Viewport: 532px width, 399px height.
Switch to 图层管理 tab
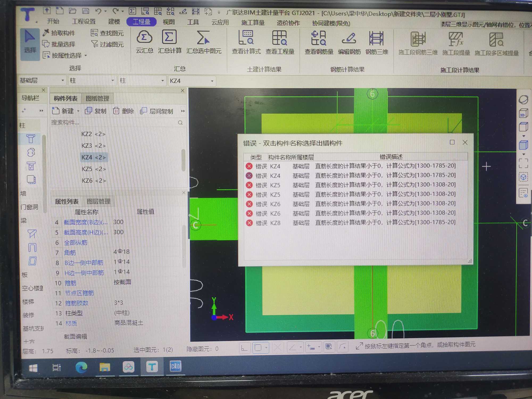[x=98, y=201]
